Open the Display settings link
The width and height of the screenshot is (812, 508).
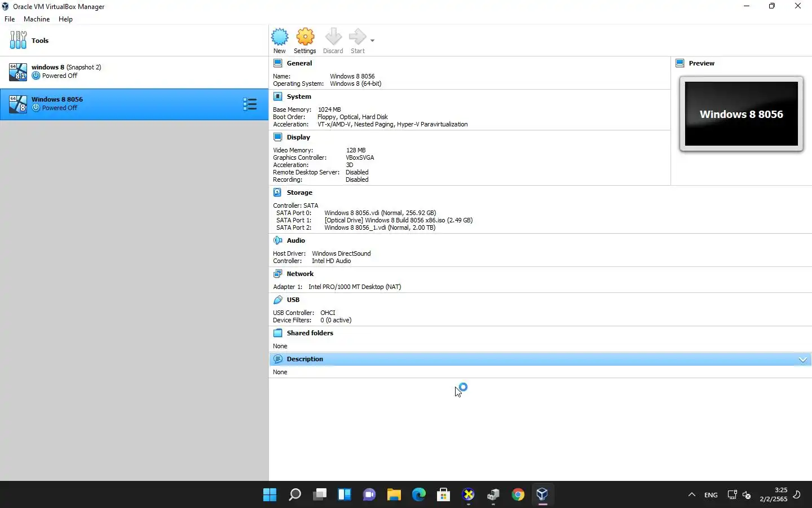(x=298, y=137)
